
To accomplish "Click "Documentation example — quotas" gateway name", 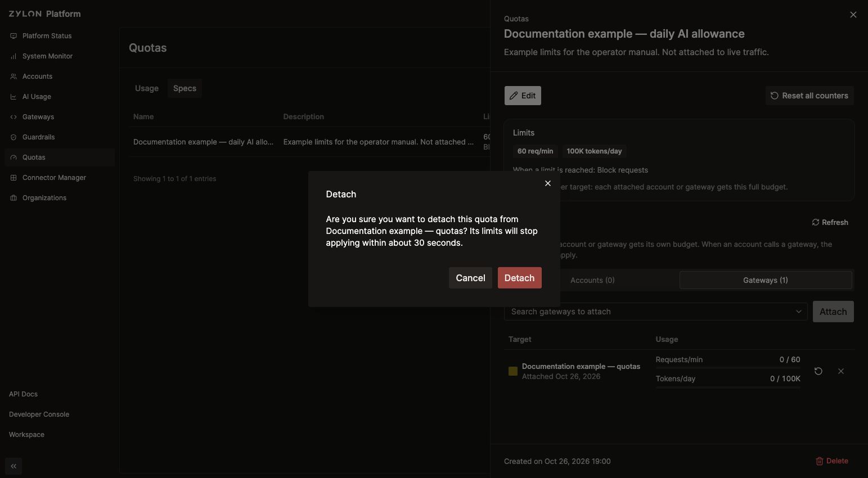I will tap(581, 367).
